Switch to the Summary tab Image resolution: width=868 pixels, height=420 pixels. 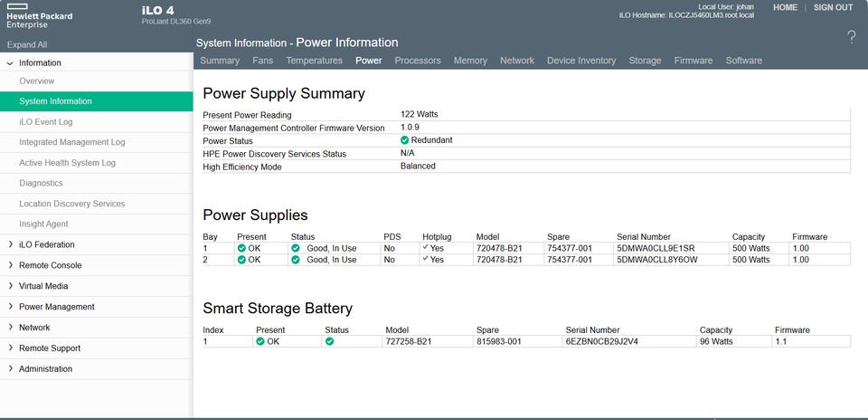220,61
